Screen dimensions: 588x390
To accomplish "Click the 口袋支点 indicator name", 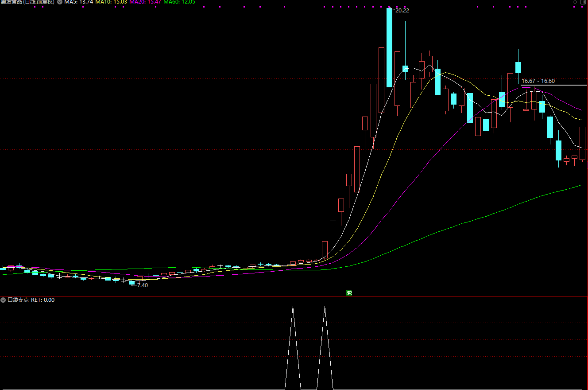I will click(x=18, y=300).
